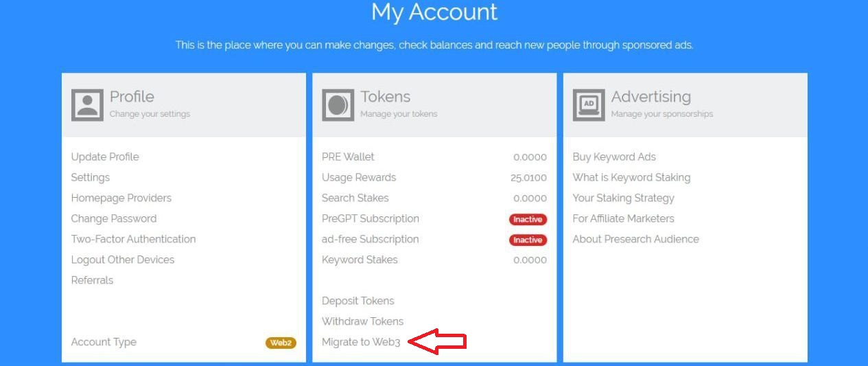Open Withdraw Tokens
Screen dimensions: 868x366
pyautogui.click(x=363, y=321)
